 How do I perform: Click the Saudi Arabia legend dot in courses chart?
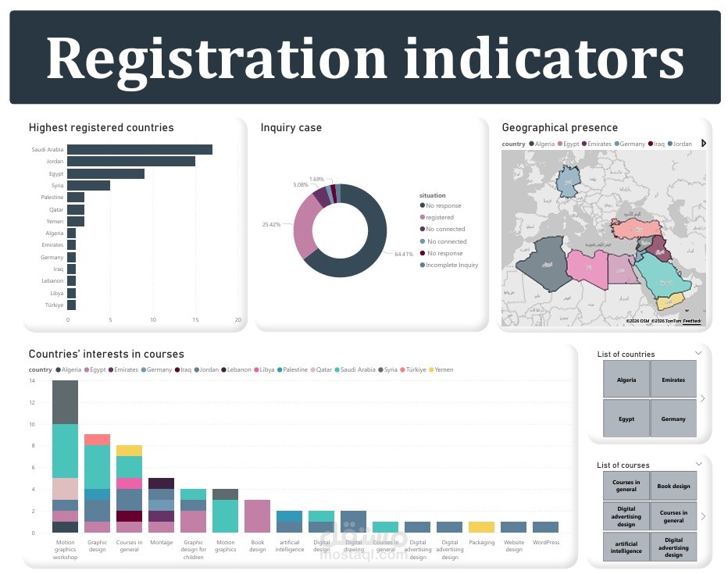tap(337, 369)
